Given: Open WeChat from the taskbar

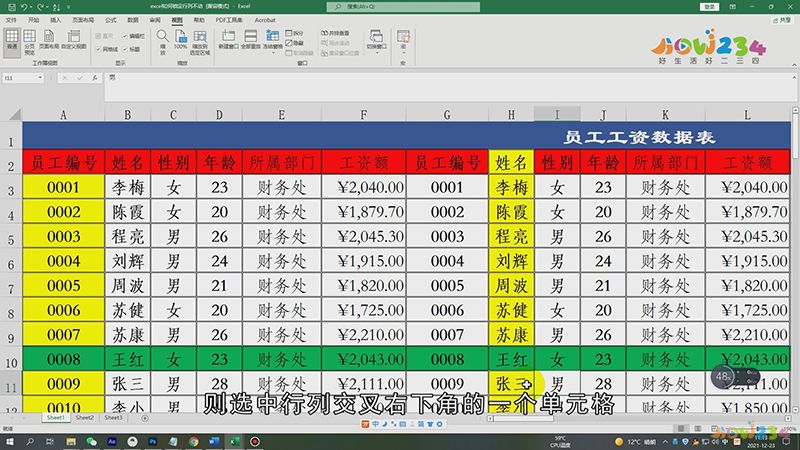Looking at the screenshot, I should tap(91, 441).
